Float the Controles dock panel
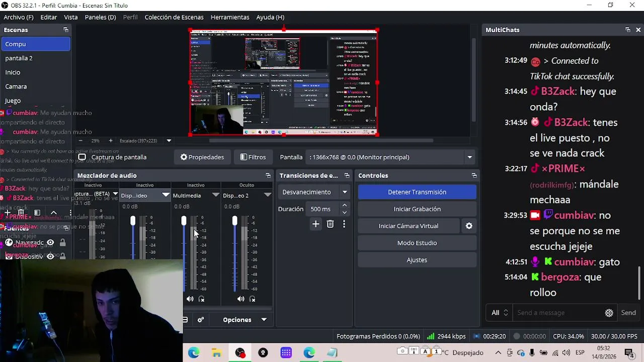This screenshot has height=362, width=644. [474, 175]
